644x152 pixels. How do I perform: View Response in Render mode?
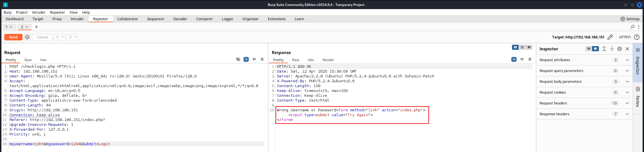[x=328, y=60]
